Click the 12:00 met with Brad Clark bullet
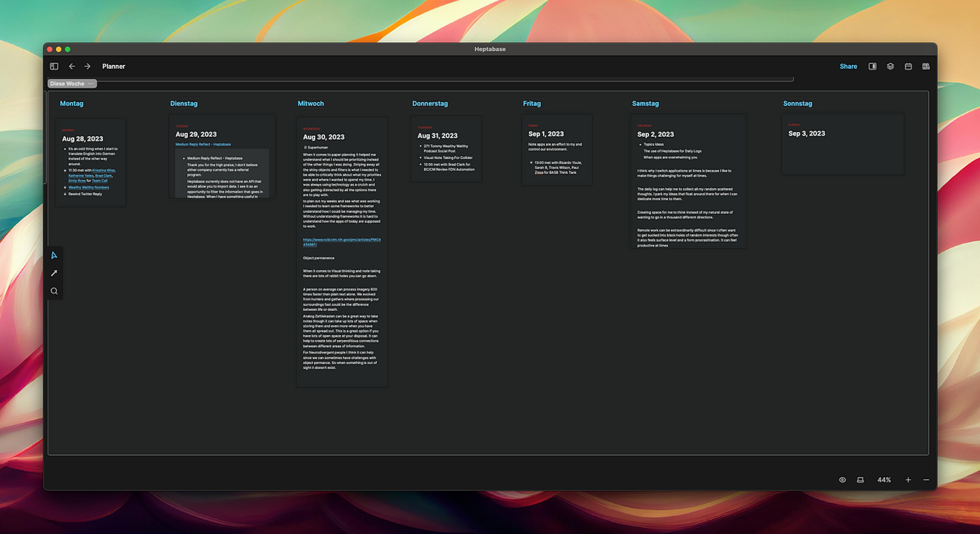Screen dimensions: 980x534 coord(449,167)
